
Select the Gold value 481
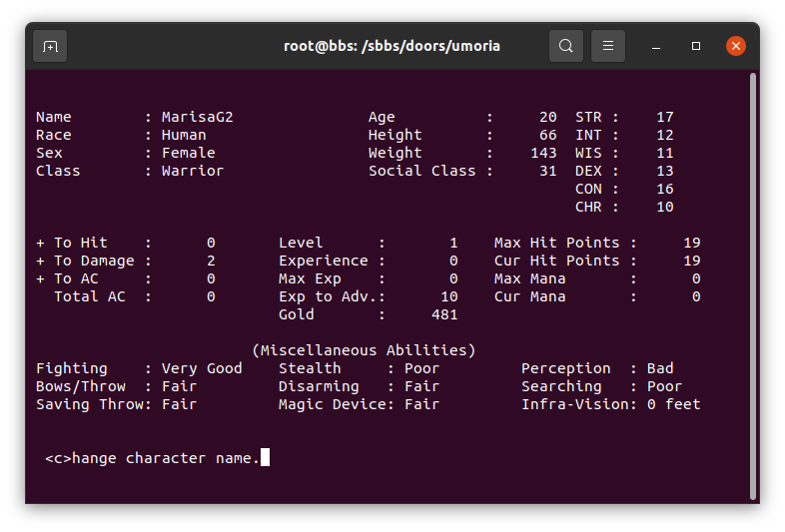pos(444,314)
